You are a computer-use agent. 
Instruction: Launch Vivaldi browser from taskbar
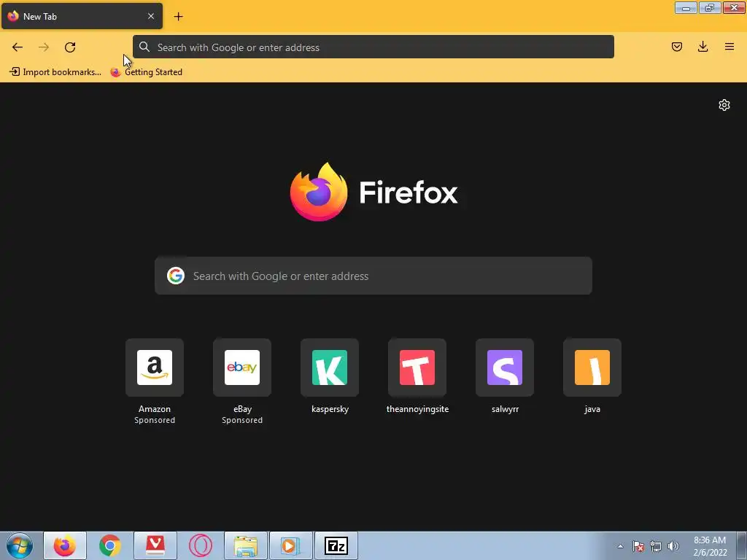[155, 545]
